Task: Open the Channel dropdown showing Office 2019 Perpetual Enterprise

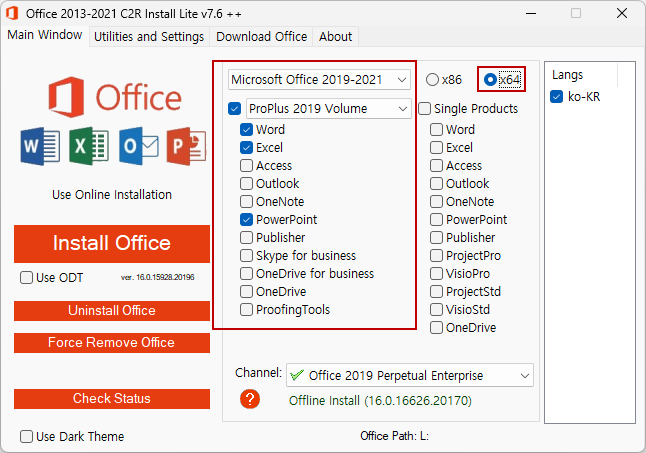Action: [x=410, y=375]
